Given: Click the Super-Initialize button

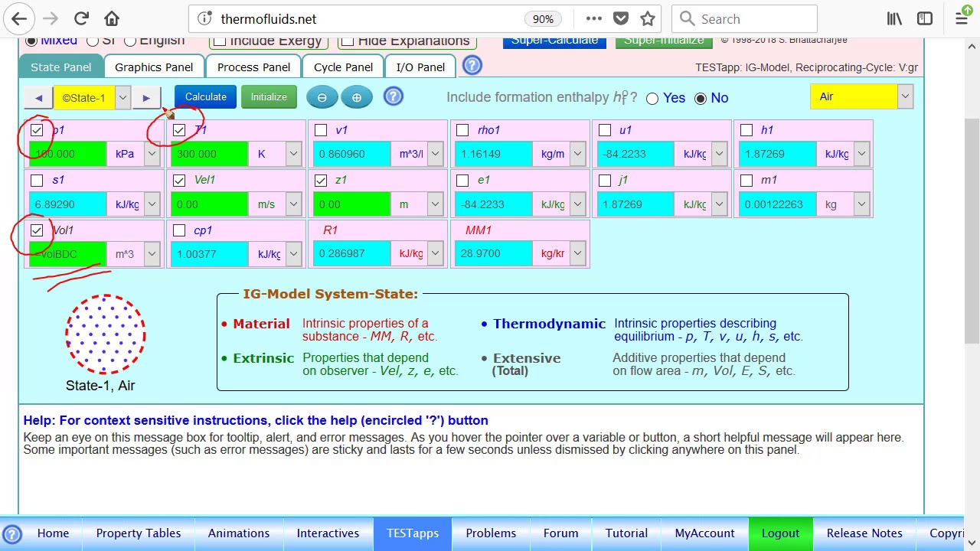Looking at the screenshot, I should [664, 41].
